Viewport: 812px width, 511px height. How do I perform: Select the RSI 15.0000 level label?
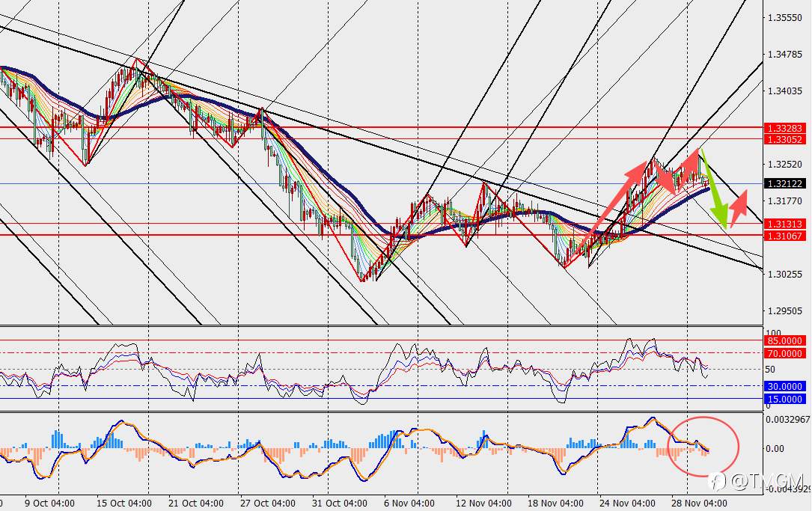[x=784, y=399]
